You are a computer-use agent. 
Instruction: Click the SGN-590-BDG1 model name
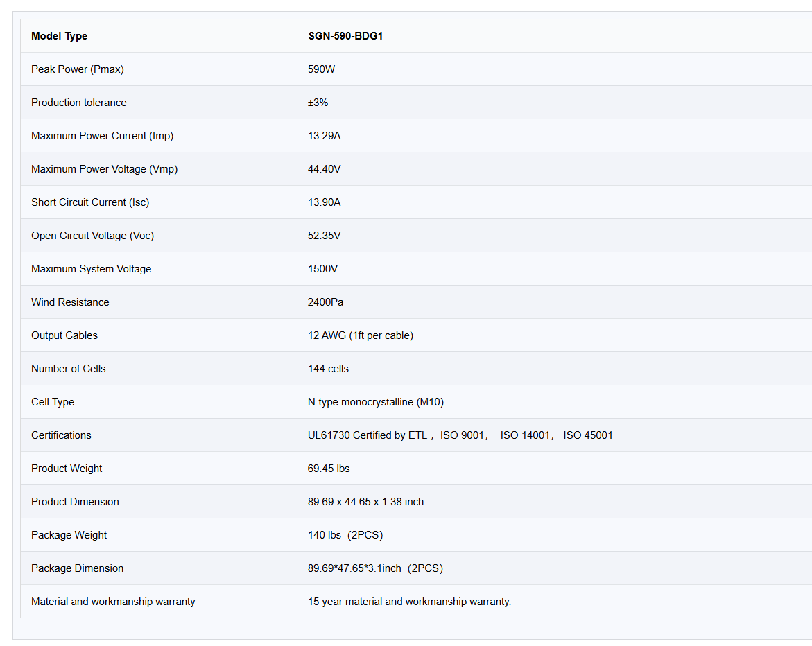click(345, 36)
